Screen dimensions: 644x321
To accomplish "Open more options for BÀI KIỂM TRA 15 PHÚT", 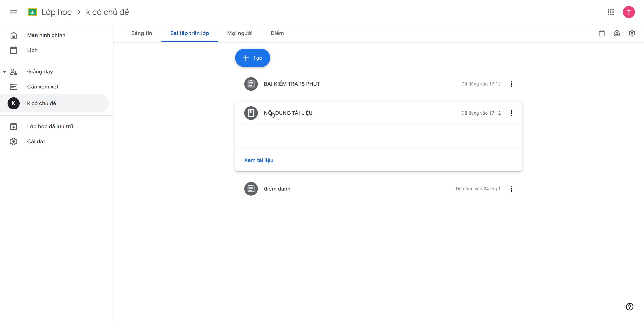I will (511, 84).
